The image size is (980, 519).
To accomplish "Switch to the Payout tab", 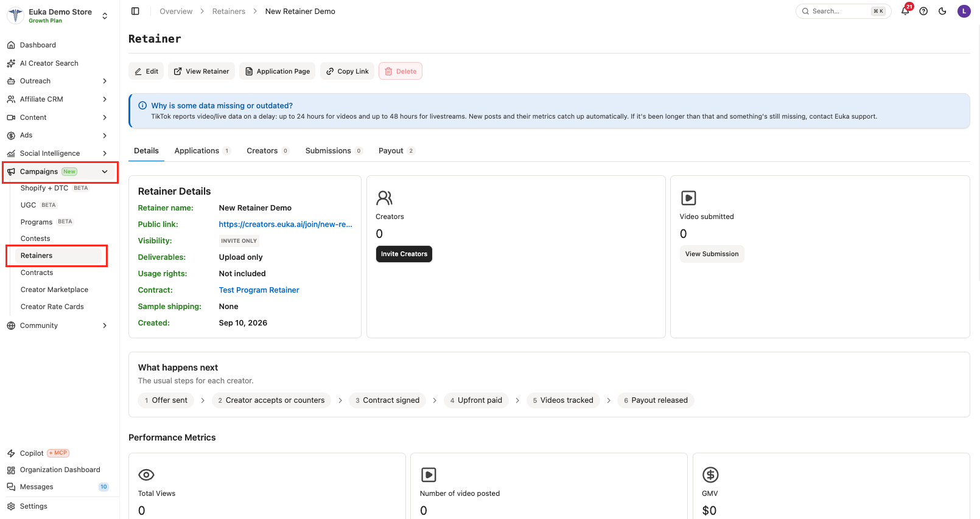I will tap(397, 151).
